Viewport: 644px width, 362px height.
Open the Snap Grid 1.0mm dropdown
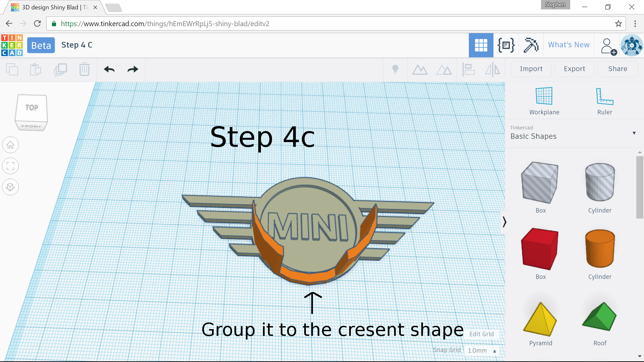coord(482,351)
